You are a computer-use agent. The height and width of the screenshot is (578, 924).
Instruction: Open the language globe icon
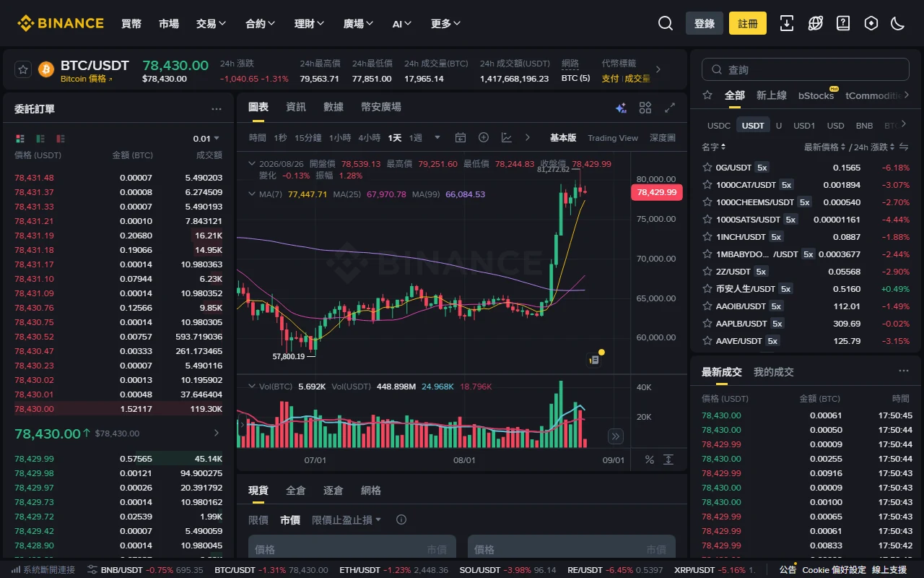816,23
